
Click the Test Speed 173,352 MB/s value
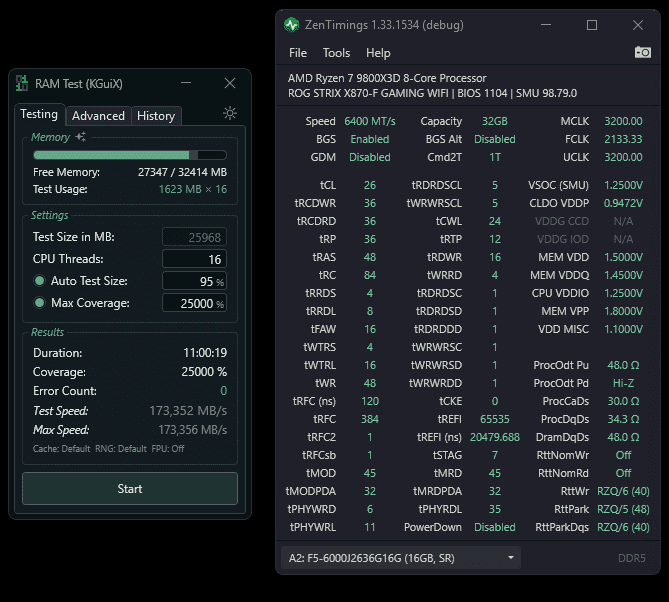pos(188,411)
